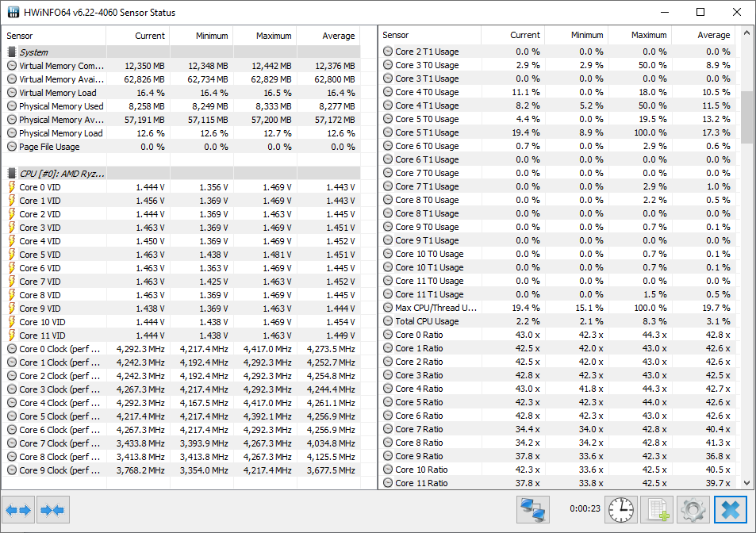Click the lightning icon beside Core 11 VID
This screenshot has height=533, width=756.
(x=12, y=336)
